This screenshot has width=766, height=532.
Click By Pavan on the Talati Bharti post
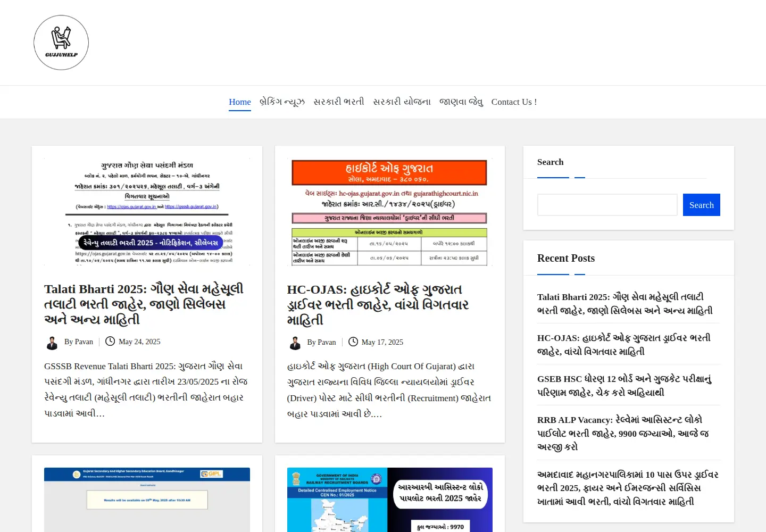click(x=79, y=342)
